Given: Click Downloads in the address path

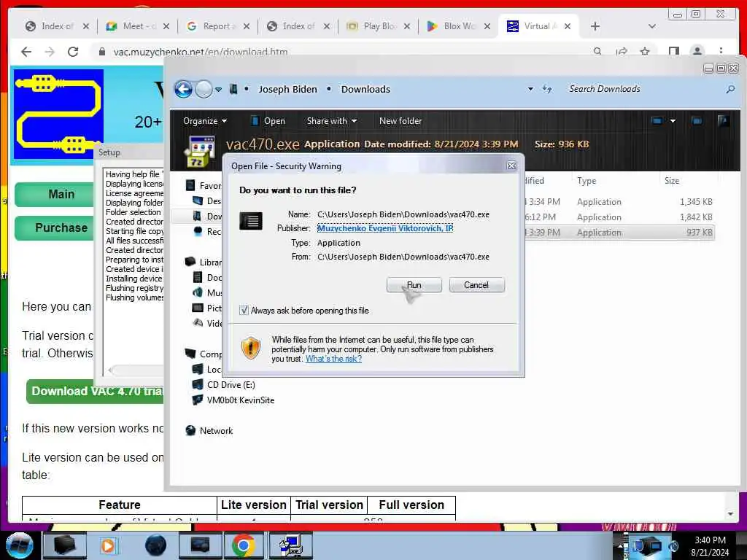Looking at the screenshot, I should (x=365, y=89).
